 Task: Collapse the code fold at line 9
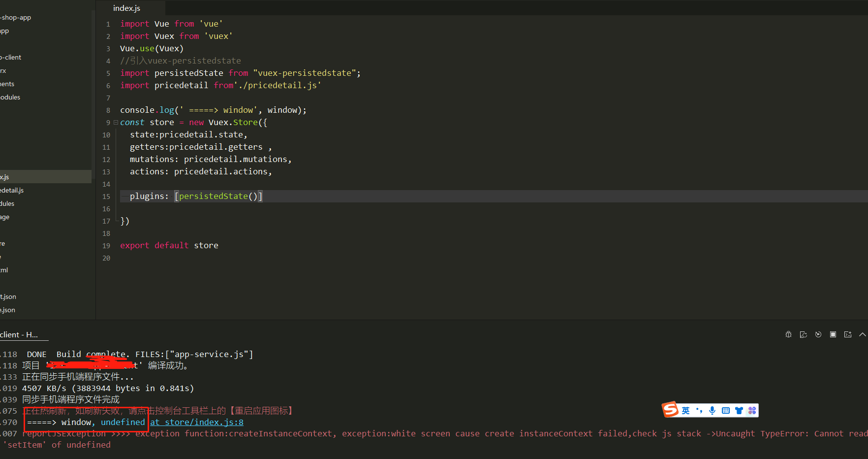115,122
